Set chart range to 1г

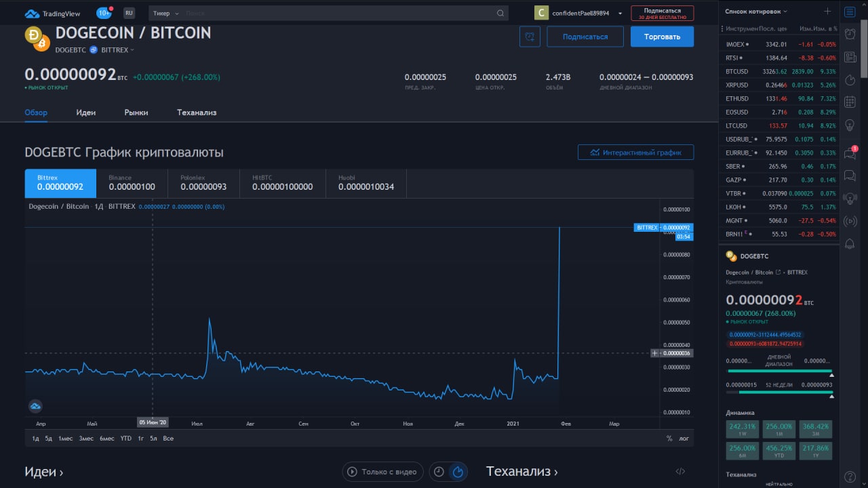click(140, 439)
